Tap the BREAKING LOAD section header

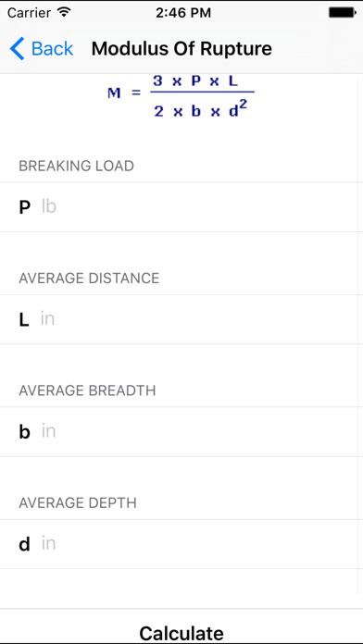[x=77, y=166]
